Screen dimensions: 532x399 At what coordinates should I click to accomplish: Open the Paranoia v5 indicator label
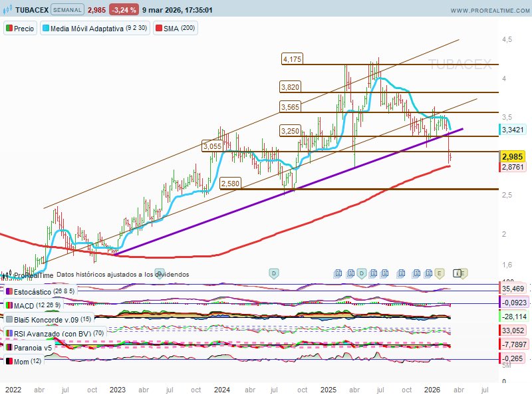point(29,347)
